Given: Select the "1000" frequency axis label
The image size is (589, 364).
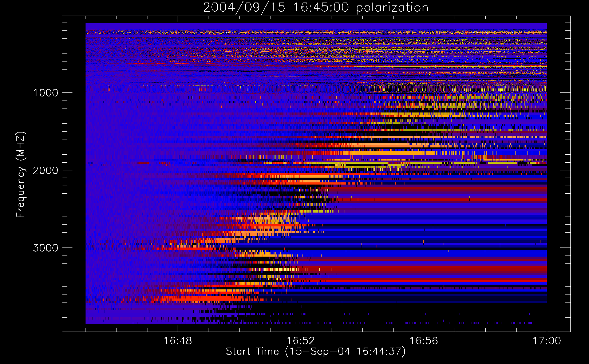Looking at the screenshot, I should (46, 93).
